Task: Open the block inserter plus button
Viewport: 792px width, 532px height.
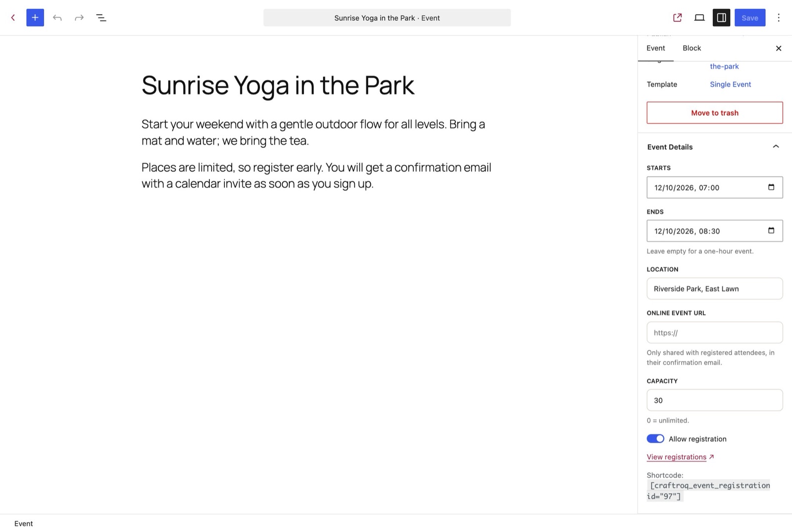Action: (x=35, y=18)
